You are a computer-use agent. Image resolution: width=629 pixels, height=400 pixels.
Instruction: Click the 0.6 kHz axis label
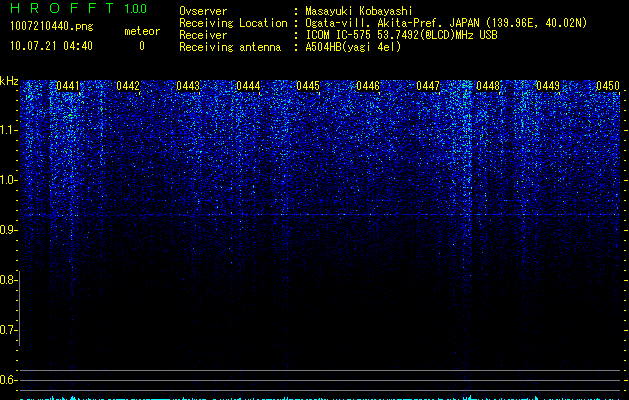(x=8, y=380)
